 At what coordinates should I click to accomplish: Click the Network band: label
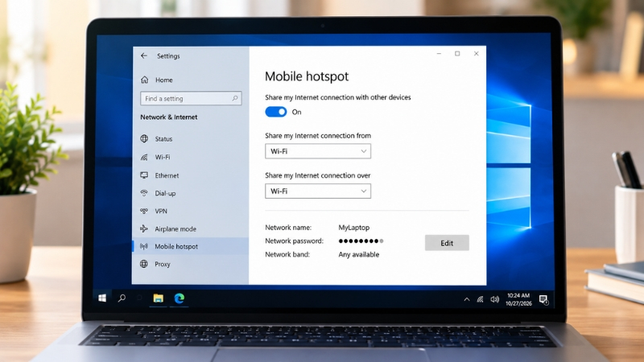tap(287, 254)
